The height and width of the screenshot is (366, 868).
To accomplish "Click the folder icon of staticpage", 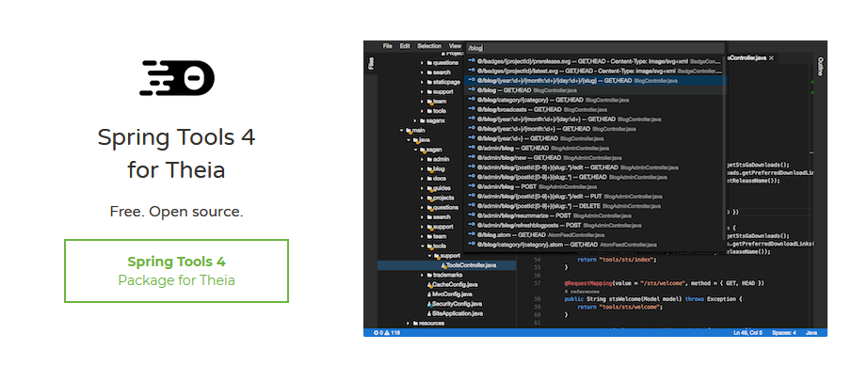I will pyautogui.click(x=429, y=82).
